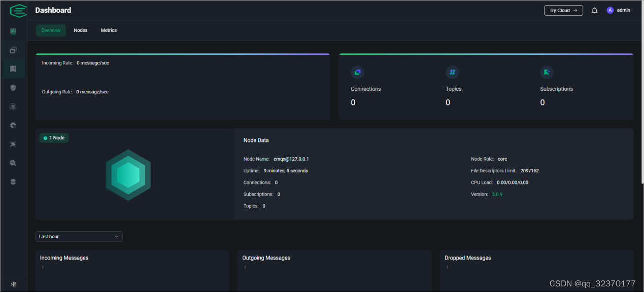Click the Outgoing Rate value

coord(92,92)
